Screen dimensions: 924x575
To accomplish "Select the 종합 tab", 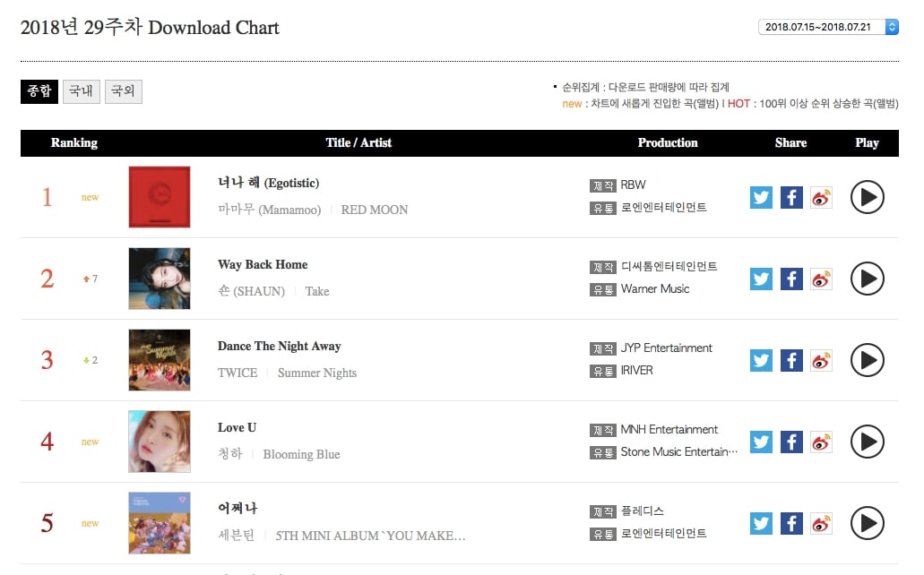I will [39, 91].
